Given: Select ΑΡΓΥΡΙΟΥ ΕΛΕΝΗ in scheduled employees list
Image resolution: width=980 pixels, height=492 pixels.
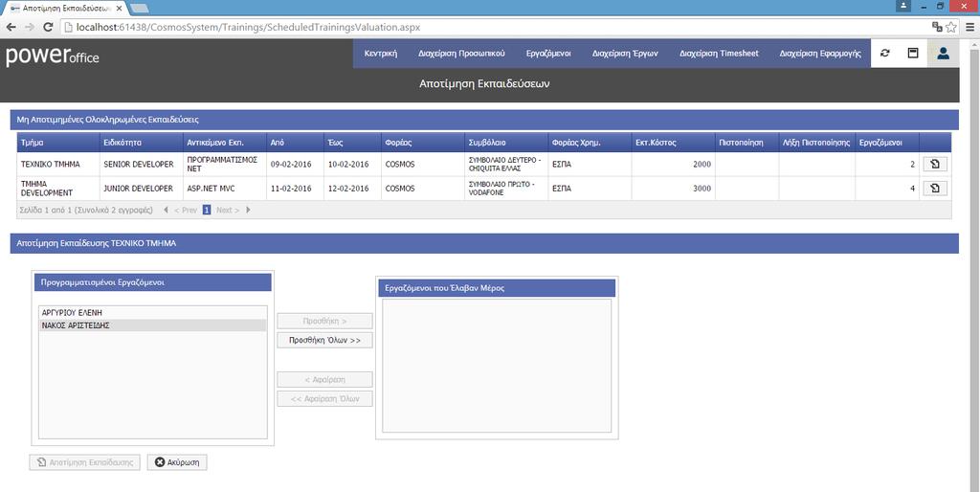Looking at the screenshot, I should (152, 313).
